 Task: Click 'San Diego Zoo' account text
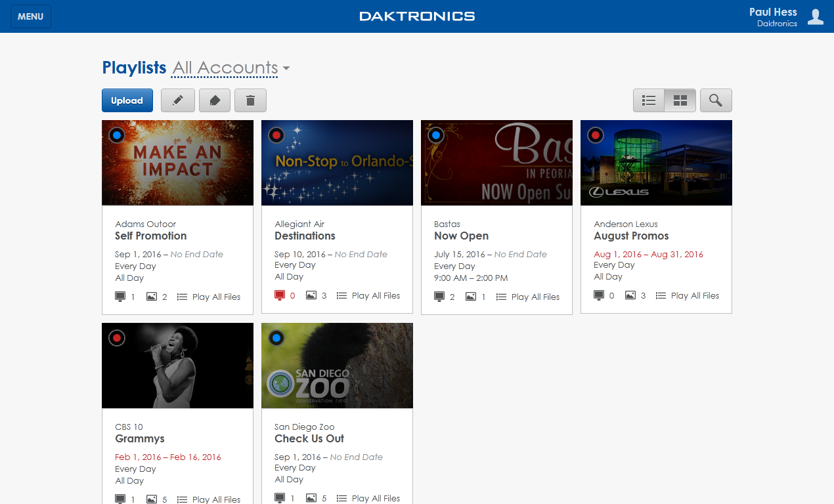click(x=305, y=427)
